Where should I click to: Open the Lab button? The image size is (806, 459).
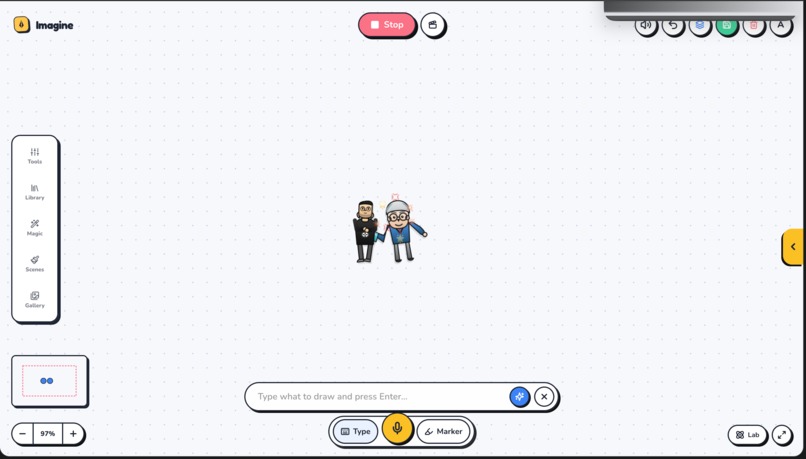click(747, 435)
